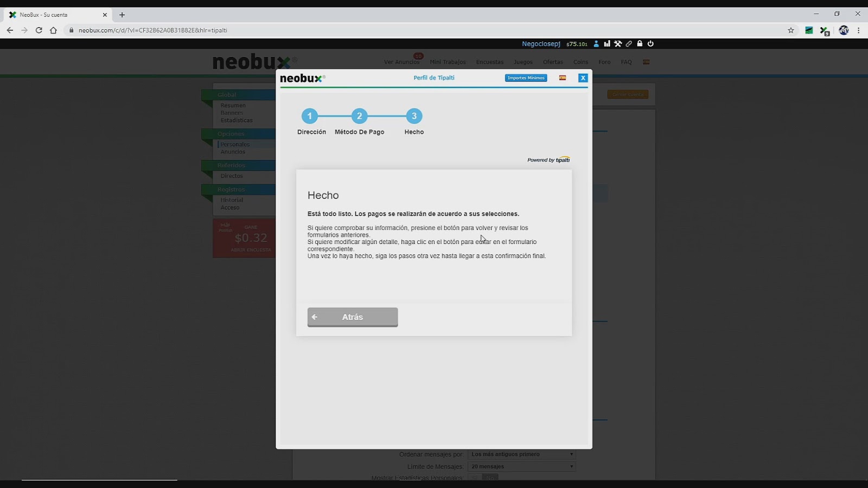
Task: Open the tools hammer-and-wrench icon
Action: [618, 44]
